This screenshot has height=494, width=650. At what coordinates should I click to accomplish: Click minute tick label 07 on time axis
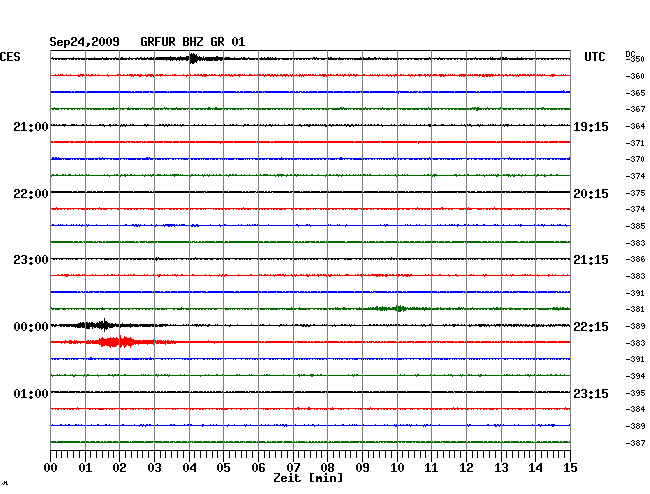tap(293, 467)
